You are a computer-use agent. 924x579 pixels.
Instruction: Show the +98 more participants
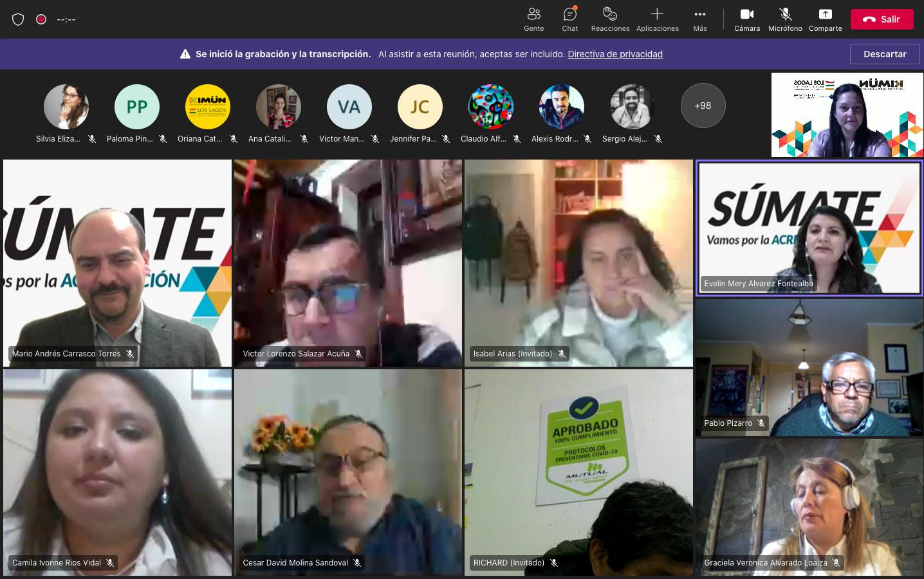point(703,106)
